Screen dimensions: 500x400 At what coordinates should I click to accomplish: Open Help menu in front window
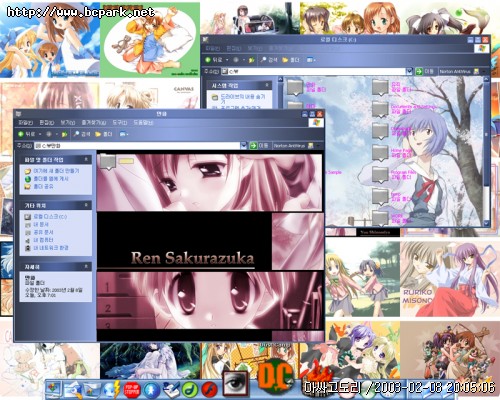(143, 123)
